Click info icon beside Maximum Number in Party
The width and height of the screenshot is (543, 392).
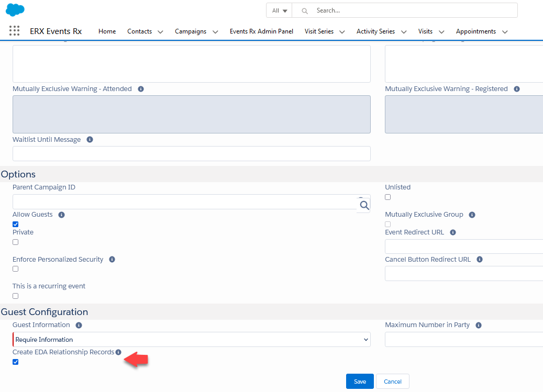478,325
